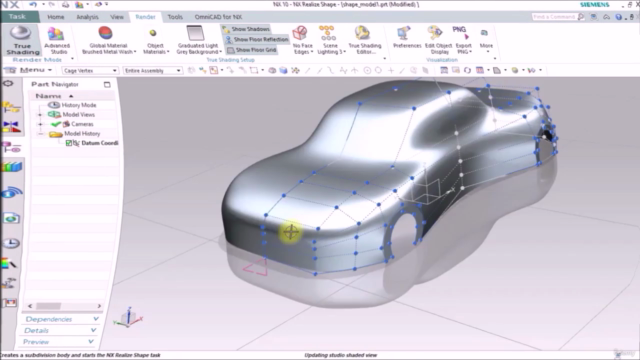
Task: Open Advanced Studio render mode
Action: coord(57,40)
